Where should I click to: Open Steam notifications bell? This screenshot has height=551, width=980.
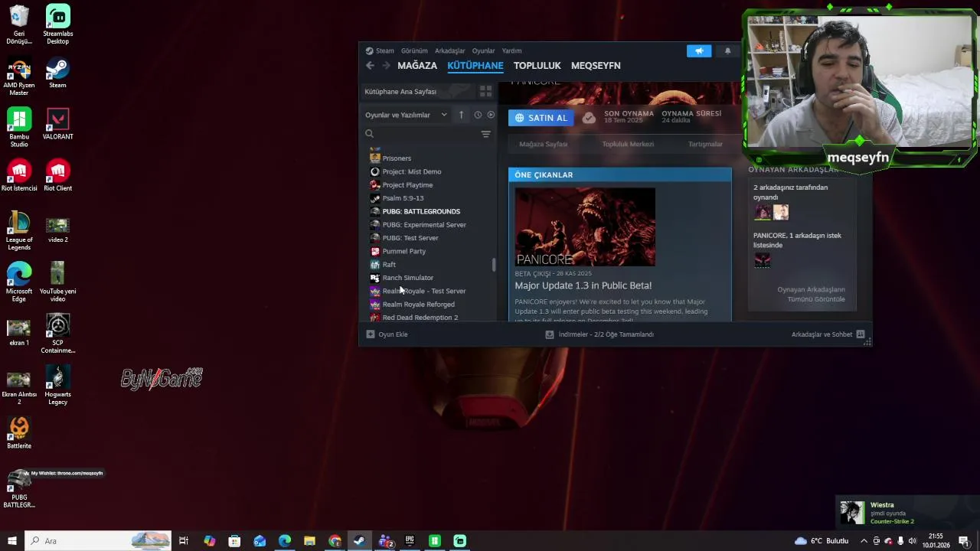coord(727,51)
